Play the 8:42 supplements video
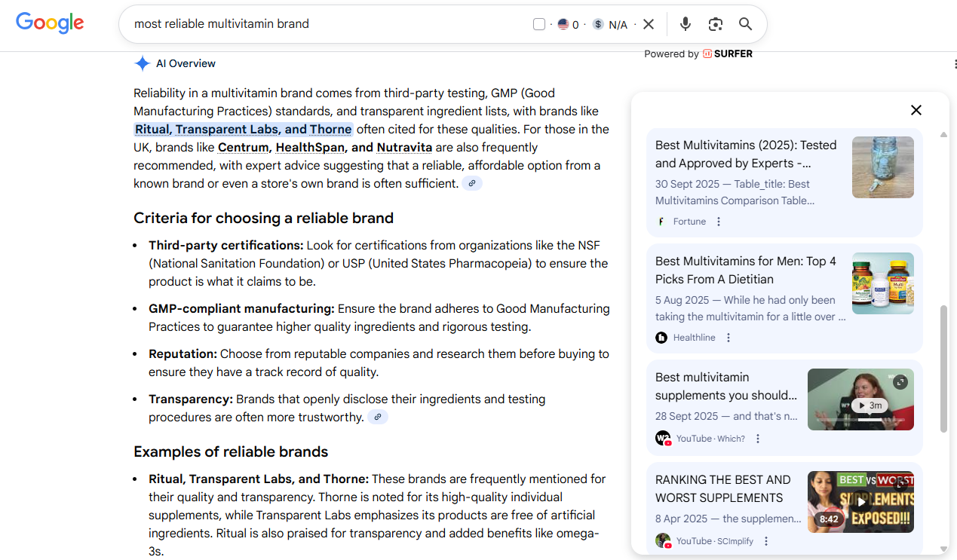The width and height of the screenshot is (957, 560). [860, 501]
